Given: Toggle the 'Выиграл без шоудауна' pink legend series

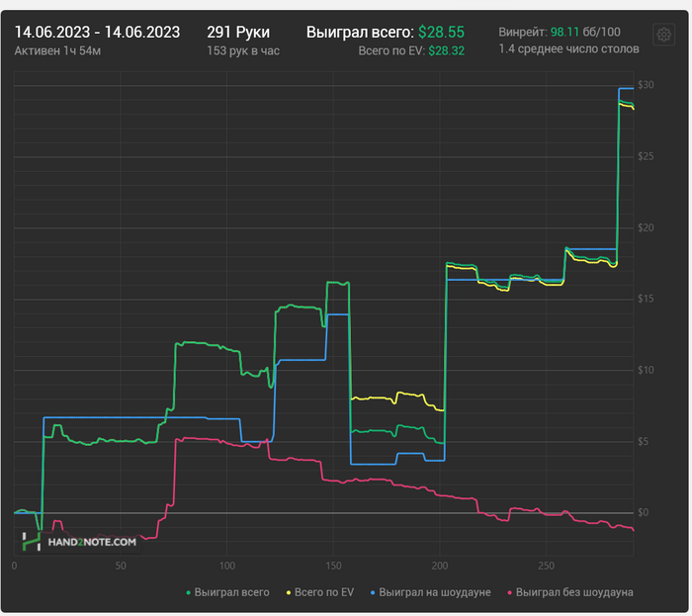Looking at the screenshot, I should (570, 592).
